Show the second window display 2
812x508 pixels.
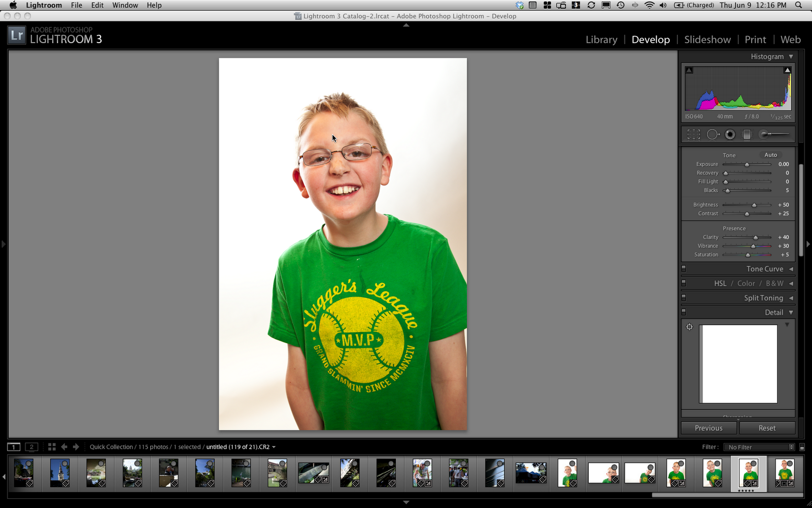[x=31, y=447]
